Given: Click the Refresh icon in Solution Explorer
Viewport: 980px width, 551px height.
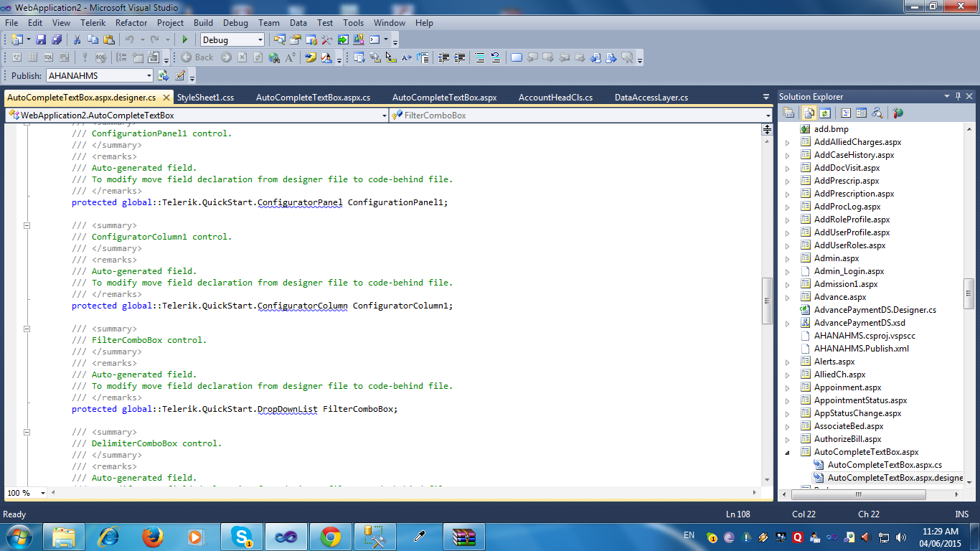Looking at the screenshot, I should [x=825, y=113].
